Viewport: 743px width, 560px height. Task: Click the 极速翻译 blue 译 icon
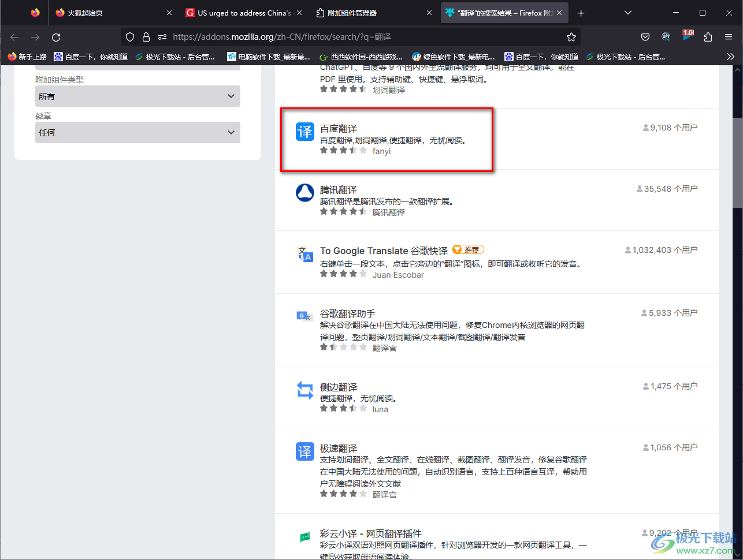coord(304,451)
